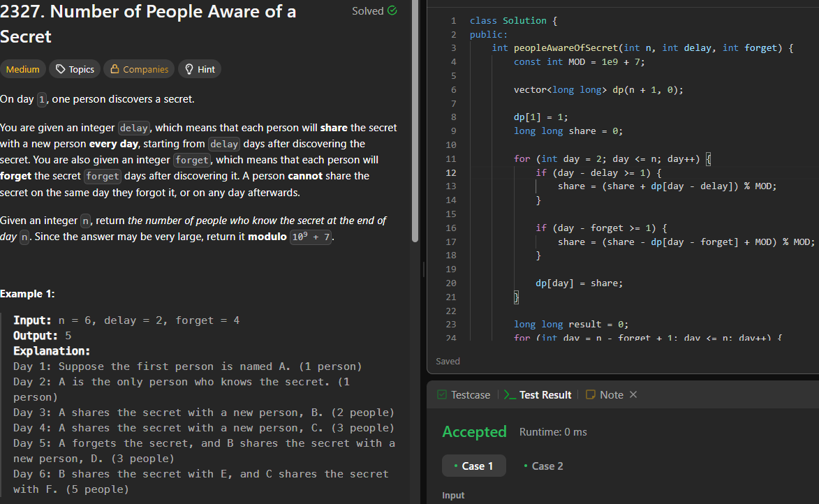Click line number 3 in editor
The width and height of the screenshot is (819, 504).
click(x=453, y=48)
